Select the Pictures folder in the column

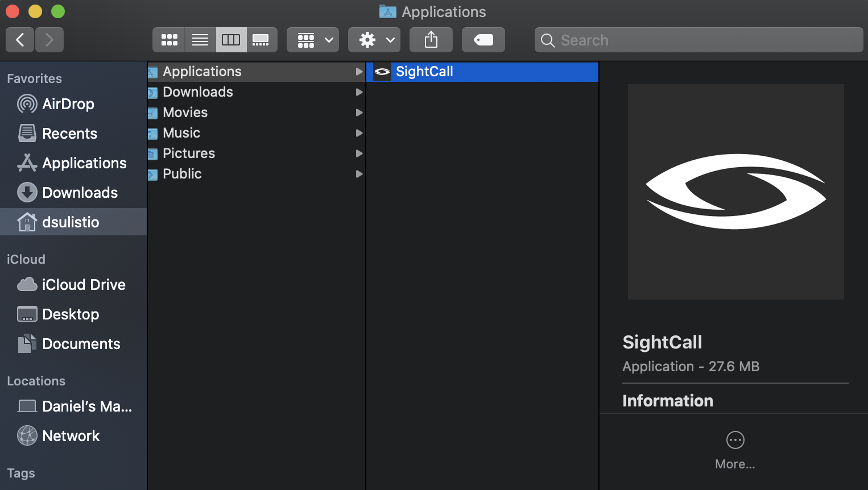(256, 153)
